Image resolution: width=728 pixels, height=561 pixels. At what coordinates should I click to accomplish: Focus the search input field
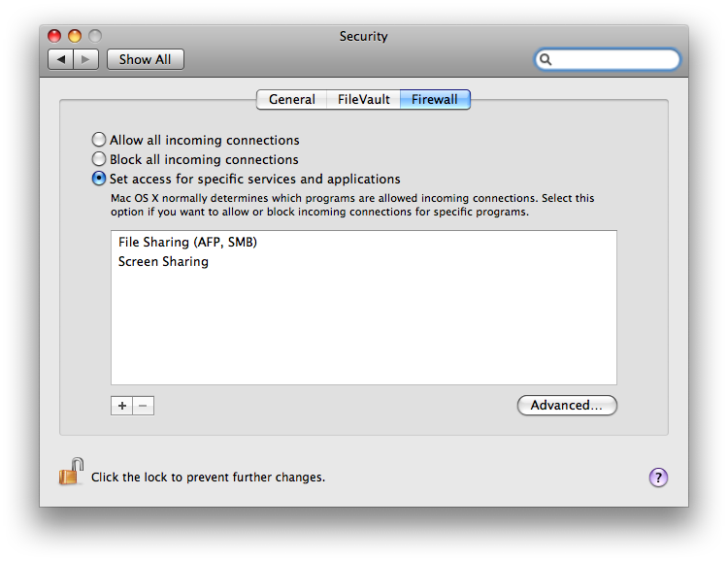tap(614, 59)
